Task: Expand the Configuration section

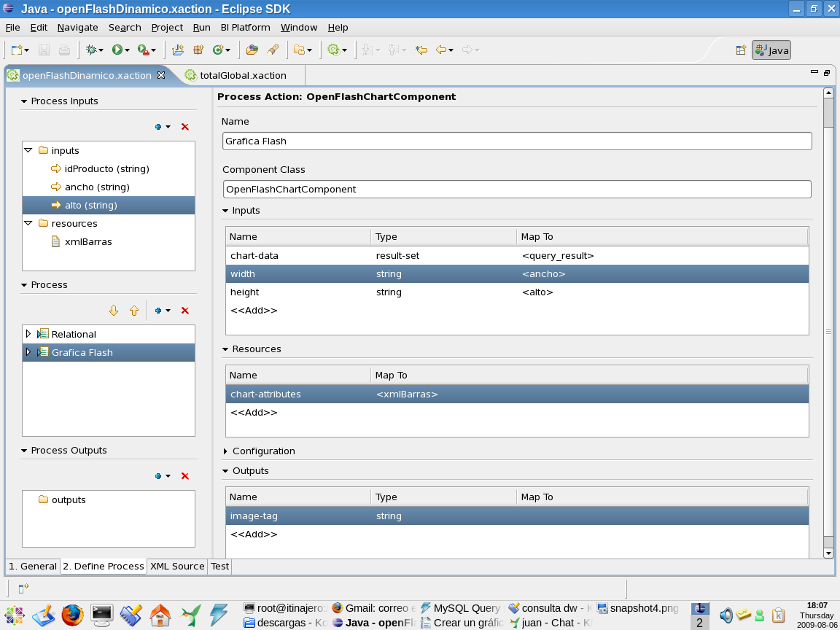Action: pyautogui.click(x=225, y=451)
